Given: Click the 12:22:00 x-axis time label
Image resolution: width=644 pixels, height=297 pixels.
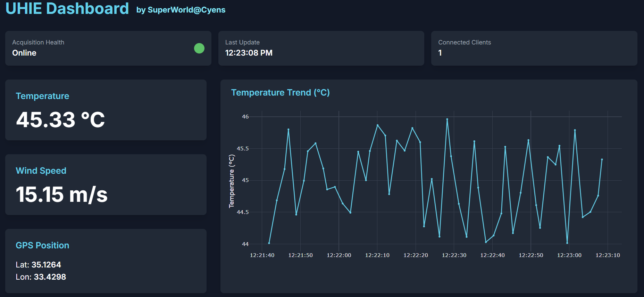Looking at the screenshot, I should pyautogui.click(x=339, y=255).
